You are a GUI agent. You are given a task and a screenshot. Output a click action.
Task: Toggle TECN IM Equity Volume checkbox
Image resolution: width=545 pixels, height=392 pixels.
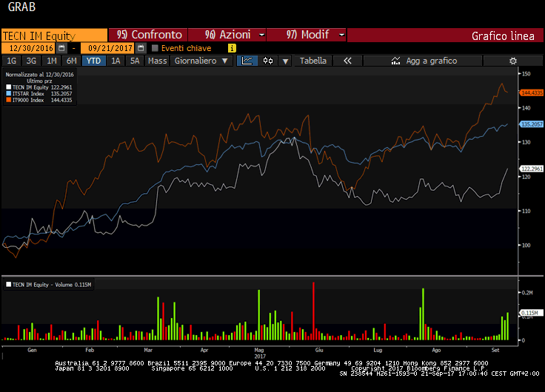click(9, 284)
